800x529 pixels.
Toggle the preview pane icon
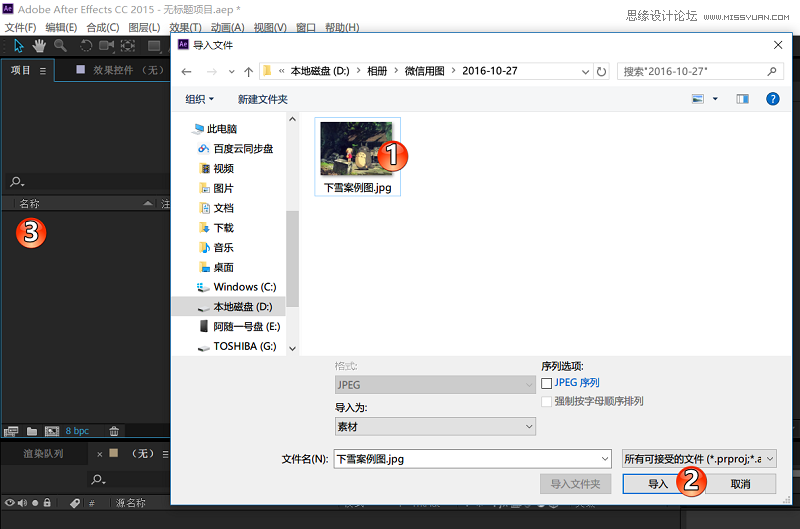[x=742, y=99]
